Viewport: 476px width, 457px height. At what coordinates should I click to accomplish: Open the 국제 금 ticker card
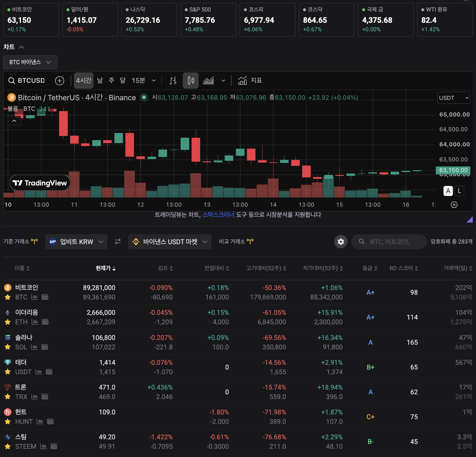[386, 20]
